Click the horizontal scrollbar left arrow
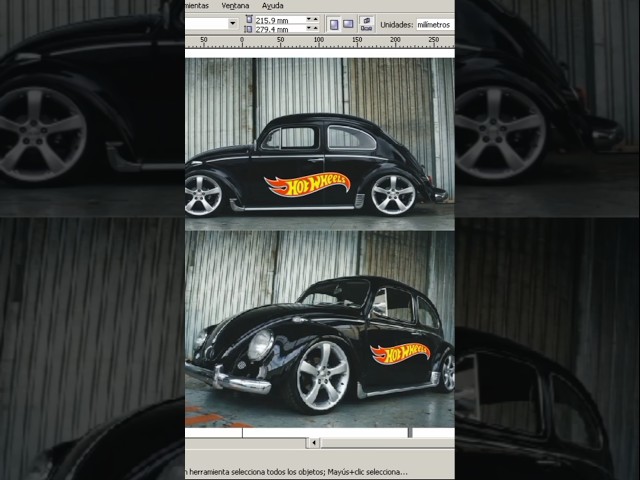The image size is (640, 480). 313,443
